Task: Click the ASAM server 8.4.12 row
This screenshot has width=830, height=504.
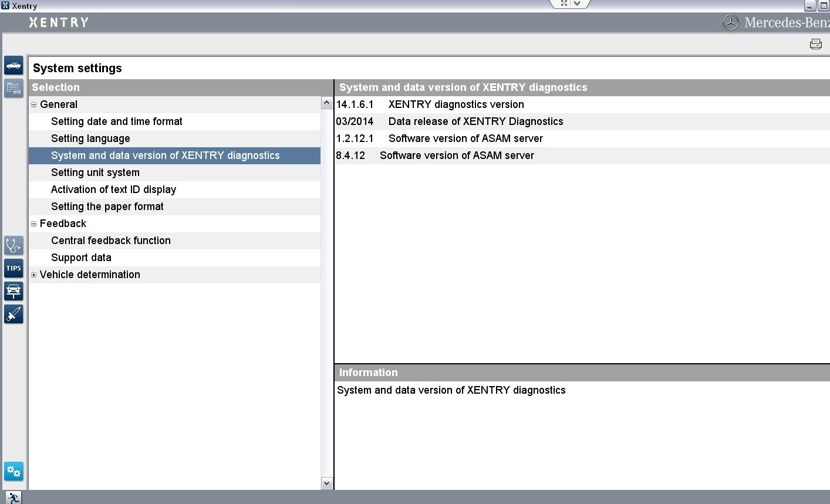Action: [582, 155]
